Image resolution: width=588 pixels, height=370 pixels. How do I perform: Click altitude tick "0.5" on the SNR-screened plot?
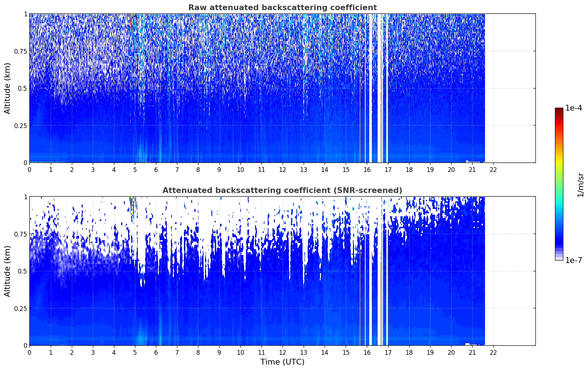pos(22,271)
